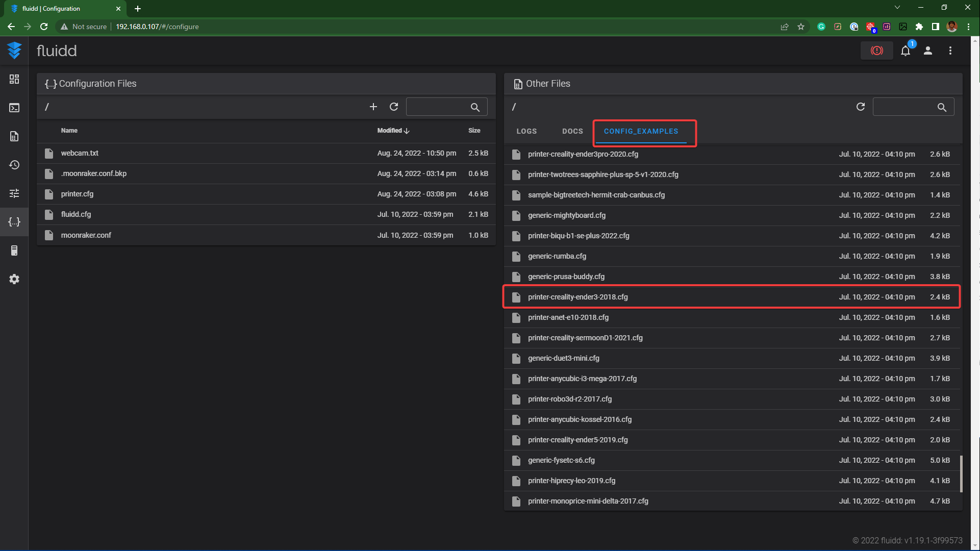Image resolution: width=980 pixels, height=551 pixels.
Task: Open the notifications bell
Action: tap(906, 51)
